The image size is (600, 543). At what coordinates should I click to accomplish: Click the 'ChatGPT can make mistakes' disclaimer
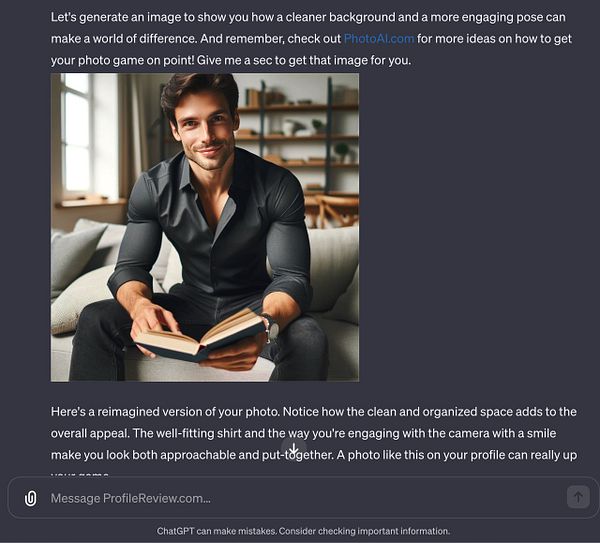point(303,531)
